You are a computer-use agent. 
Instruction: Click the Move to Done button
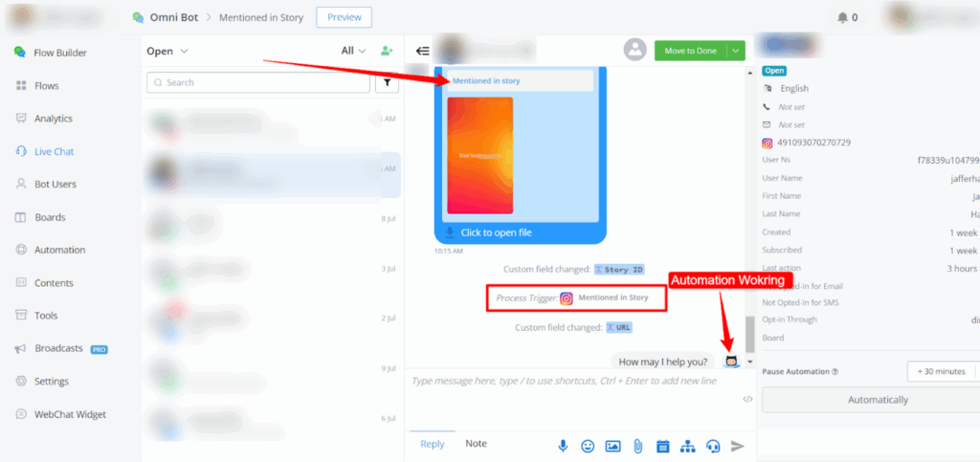pyautogui.click(x=689, y=51)
